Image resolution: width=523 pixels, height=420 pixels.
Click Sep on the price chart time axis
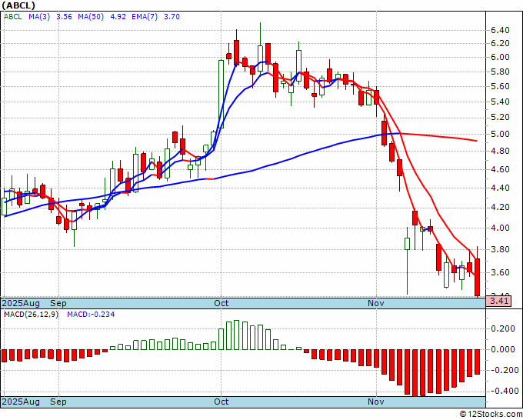pyautogui.click(x=58, y=303)
